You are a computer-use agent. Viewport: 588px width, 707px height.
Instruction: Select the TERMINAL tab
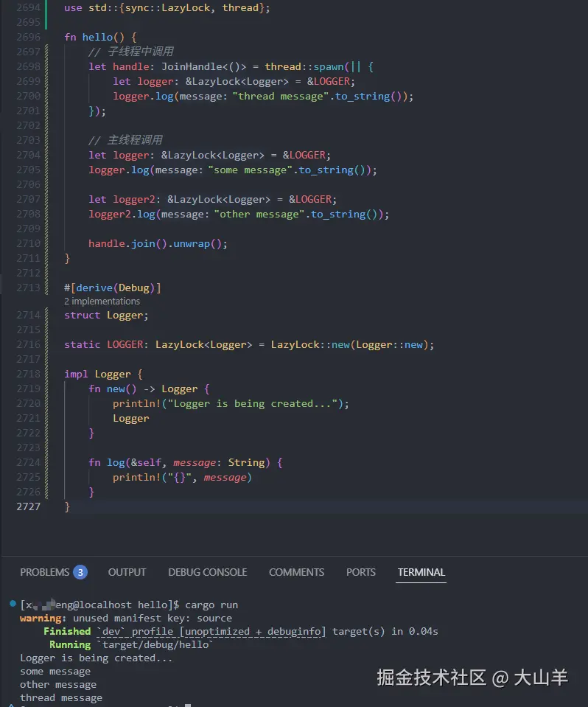point(421,572)
